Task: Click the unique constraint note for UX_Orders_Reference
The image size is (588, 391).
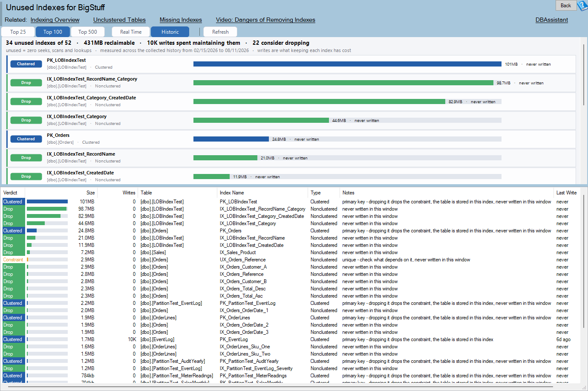Action: (x=406, y=260)
